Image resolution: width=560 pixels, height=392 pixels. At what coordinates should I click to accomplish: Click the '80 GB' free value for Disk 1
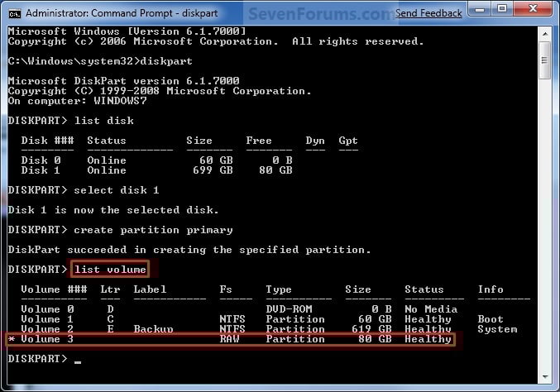pyautogui.click(x=275, y=170)
